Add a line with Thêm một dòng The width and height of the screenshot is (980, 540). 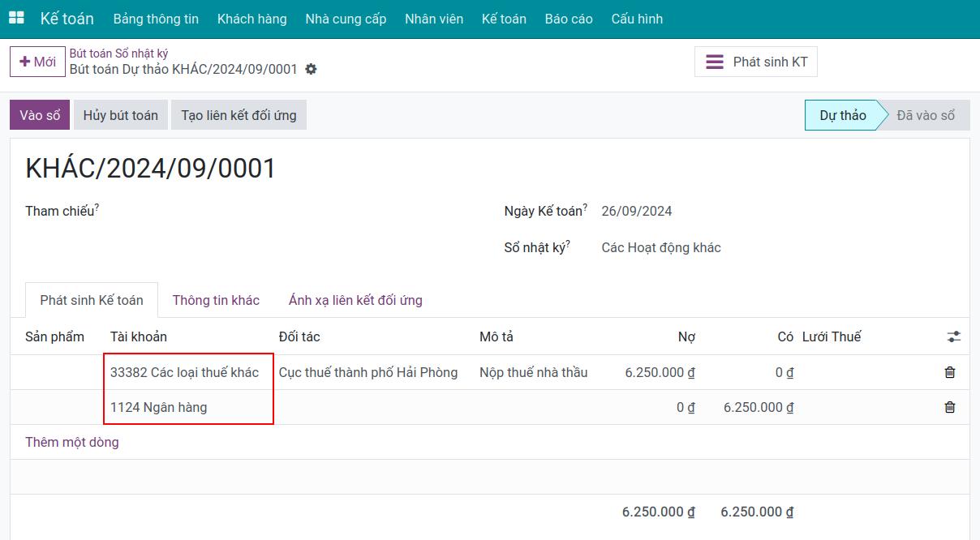pyautogui.click(x=72, y=442)
